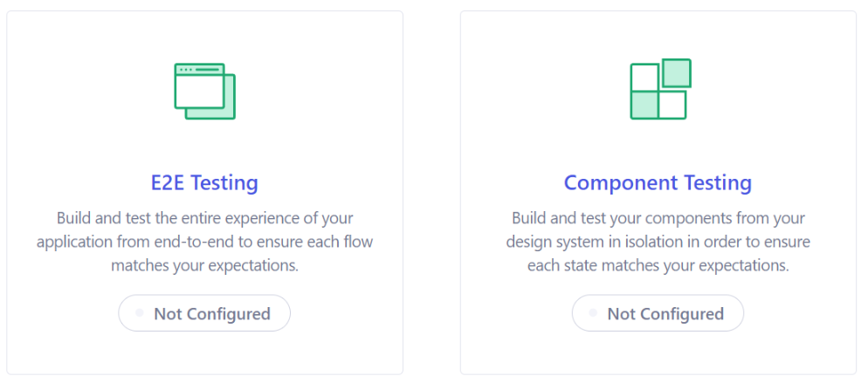Click gray status dot in E2E badge
The image size is (868, 383).
[x=140, y=313]
